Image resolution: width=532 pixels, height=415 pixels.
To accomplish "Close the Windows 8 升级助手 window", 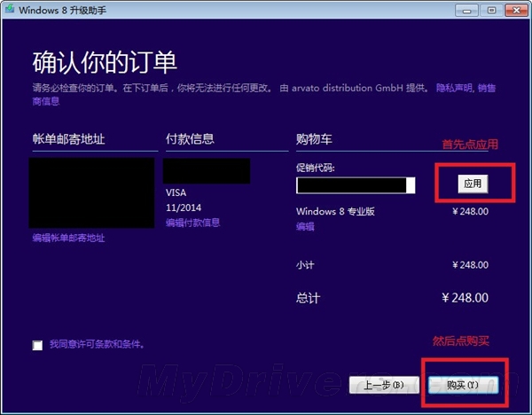I will (516, 11).
